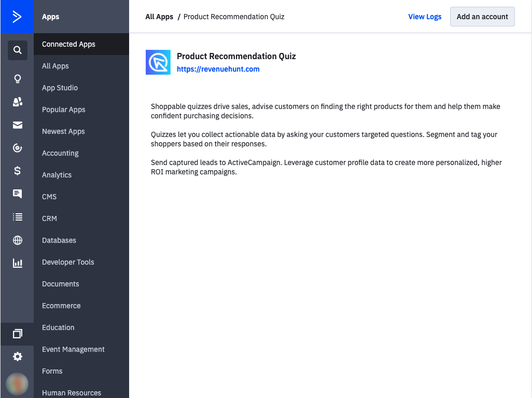Open the Reports bar chart icon

coord(17,263)
